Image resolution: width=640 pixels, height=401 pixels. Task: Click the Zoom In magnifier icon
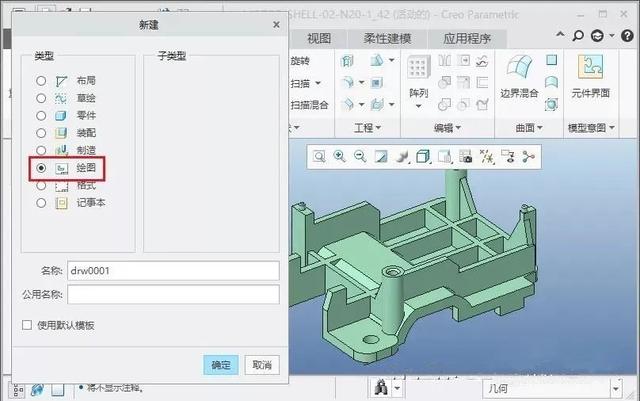340,156
